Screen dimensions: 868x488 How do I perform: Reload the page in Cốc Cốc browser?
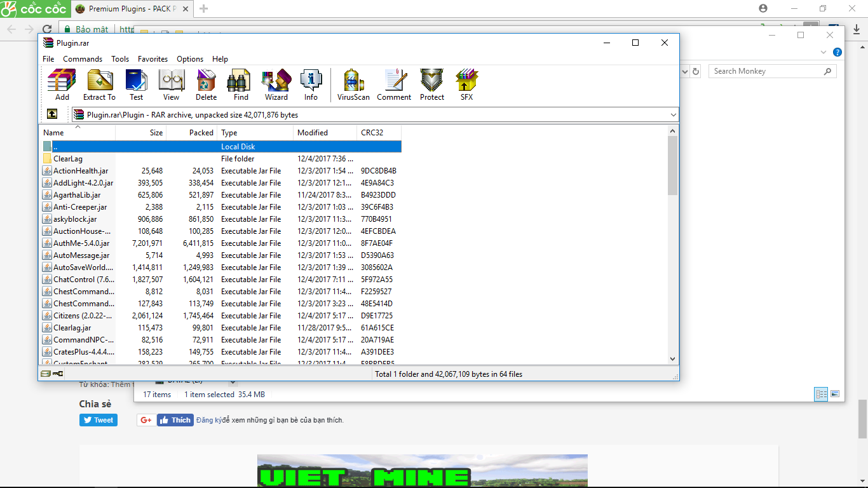point(47,29)
